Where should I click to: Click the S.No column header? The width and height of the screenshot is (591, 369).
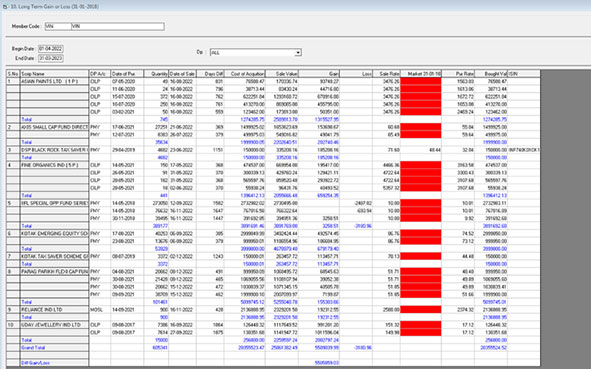[13, 74]
